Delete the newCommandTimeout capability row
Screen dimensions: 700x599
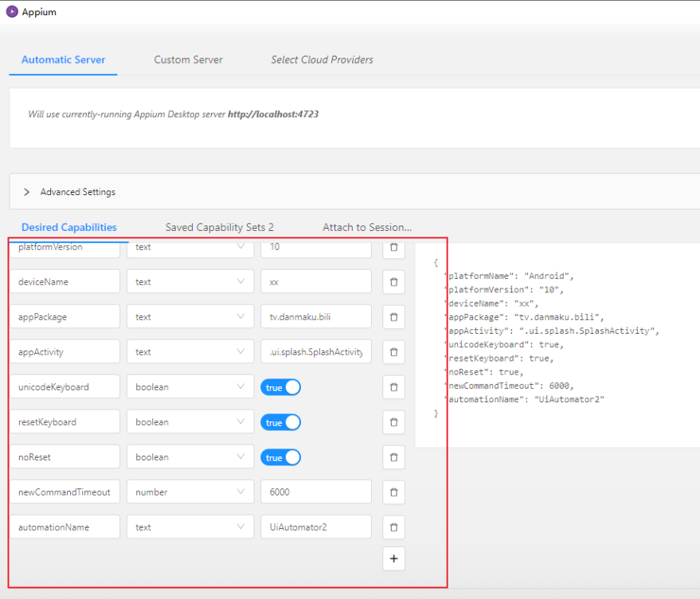pos(393,492)
